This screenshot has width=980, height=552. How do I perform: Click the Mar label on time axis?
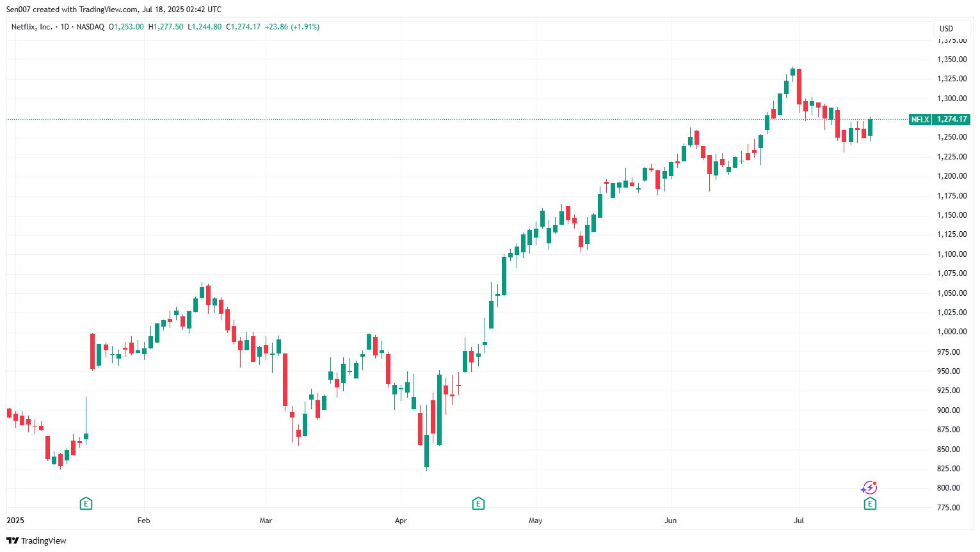(x=266, y=521)
